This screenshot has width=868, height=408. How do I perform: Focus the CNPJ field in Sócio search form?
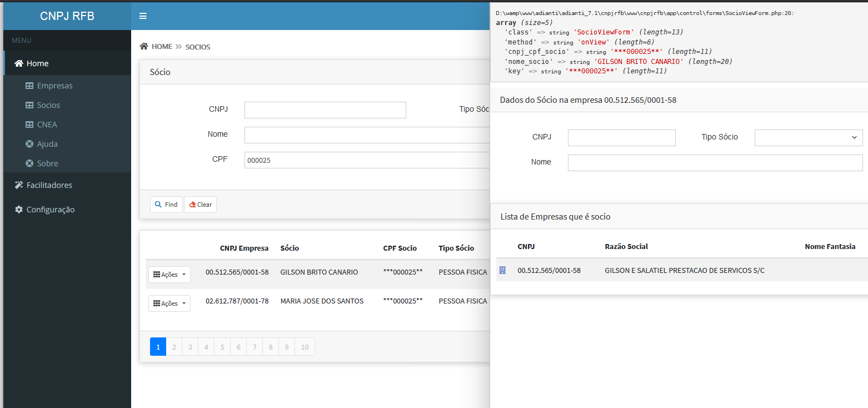point(325,110)
